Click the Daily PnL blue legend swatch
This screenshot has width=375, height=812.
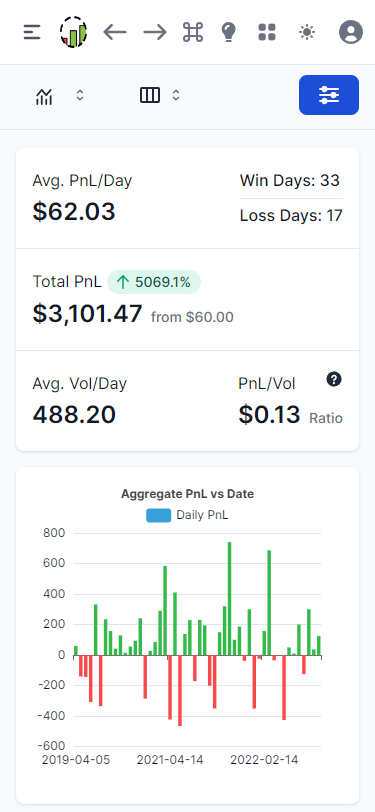point(158,516)
